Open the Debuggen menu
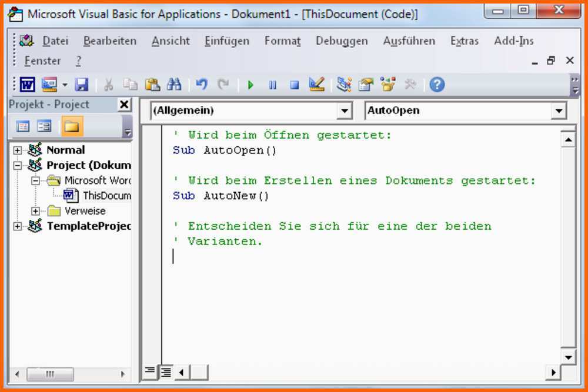 [341, 41]
